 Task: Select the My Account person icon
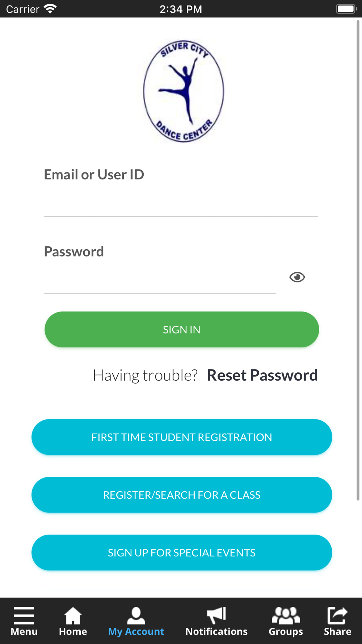[136, 615]
